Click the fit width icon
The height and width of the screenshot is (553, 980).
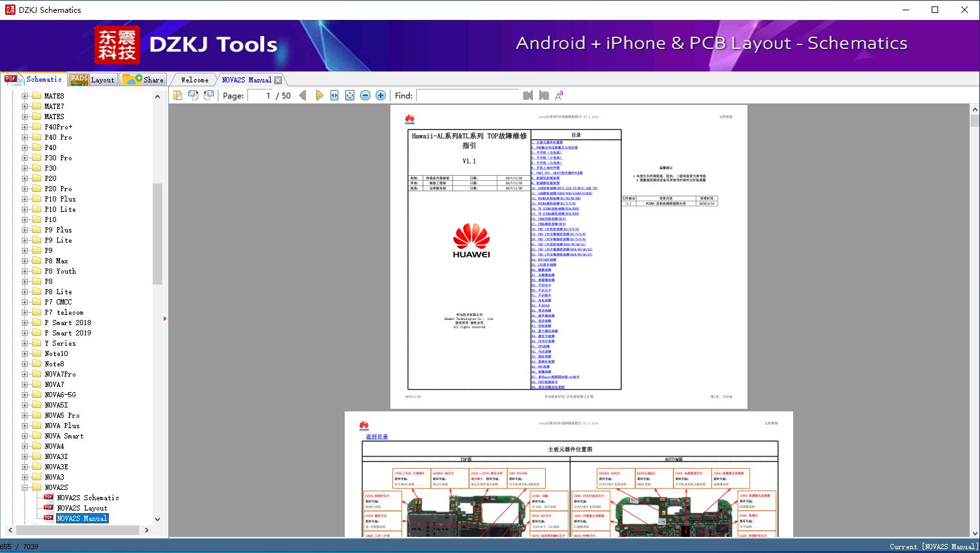point(334,95)
